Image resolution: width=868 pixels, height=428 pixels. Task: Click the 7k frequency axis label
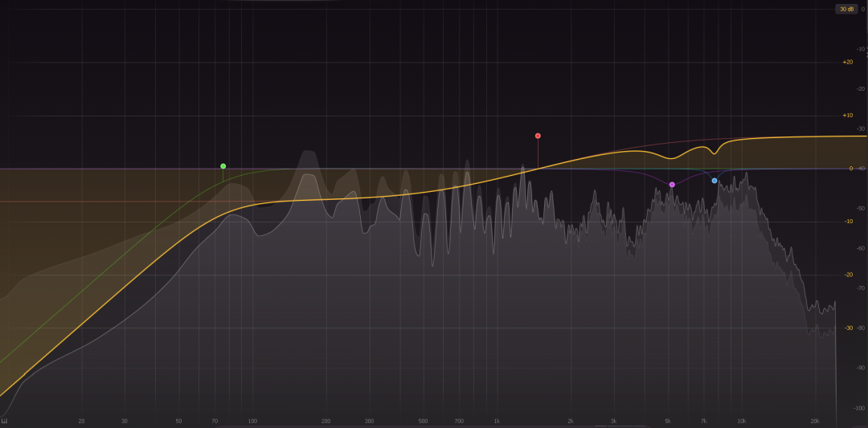703,422
